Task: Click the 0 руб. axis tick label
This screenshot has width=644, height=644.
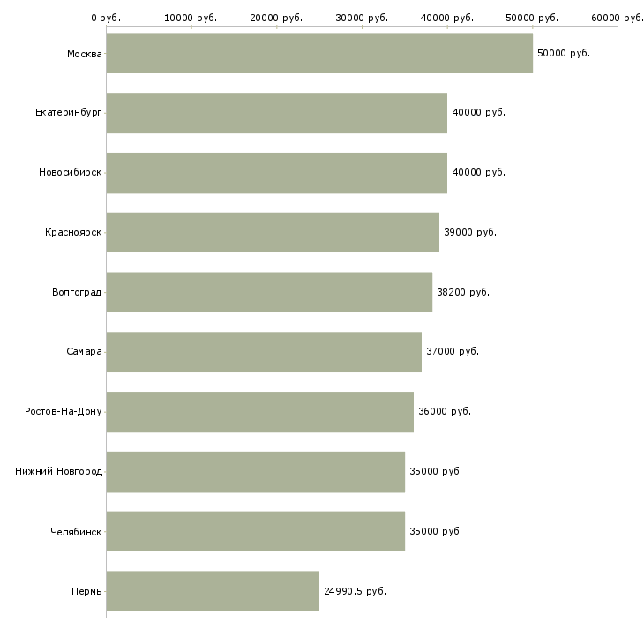Action: click(x=106, y=17)
